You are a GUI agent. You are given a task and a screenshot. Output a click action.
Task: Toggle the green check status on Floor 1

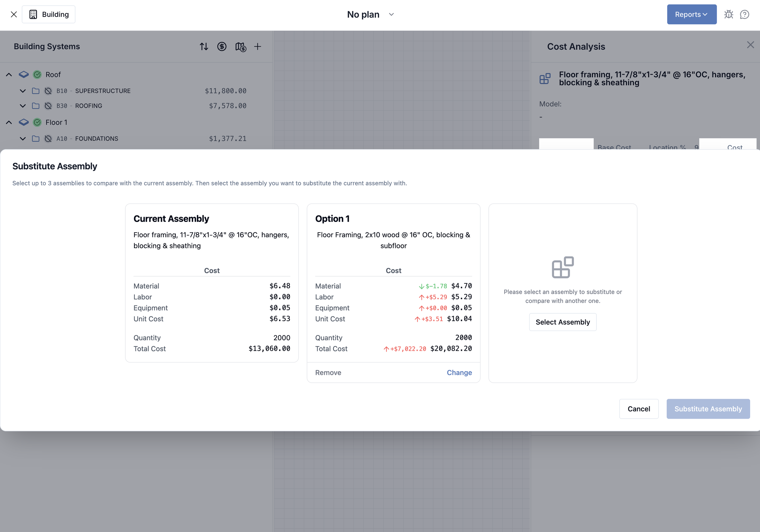point(37,123)
